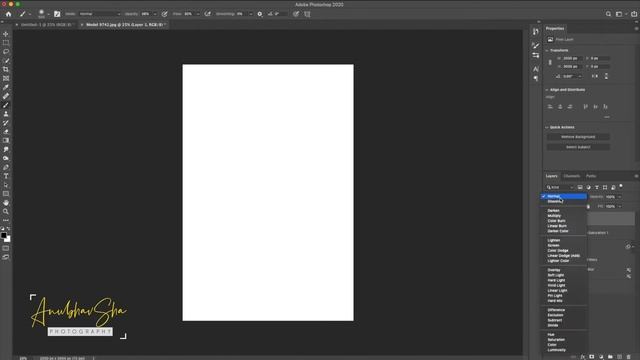Delete layer using trash icon
Screen dimensions: 640x360
click(629, 357)
